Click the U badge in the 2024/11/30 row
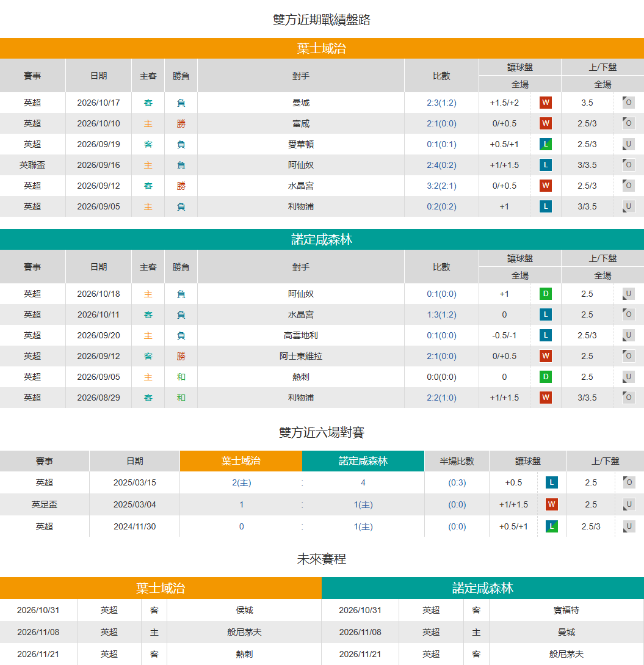This screenshot has width=644, height=665. click(x=629, y=527)
